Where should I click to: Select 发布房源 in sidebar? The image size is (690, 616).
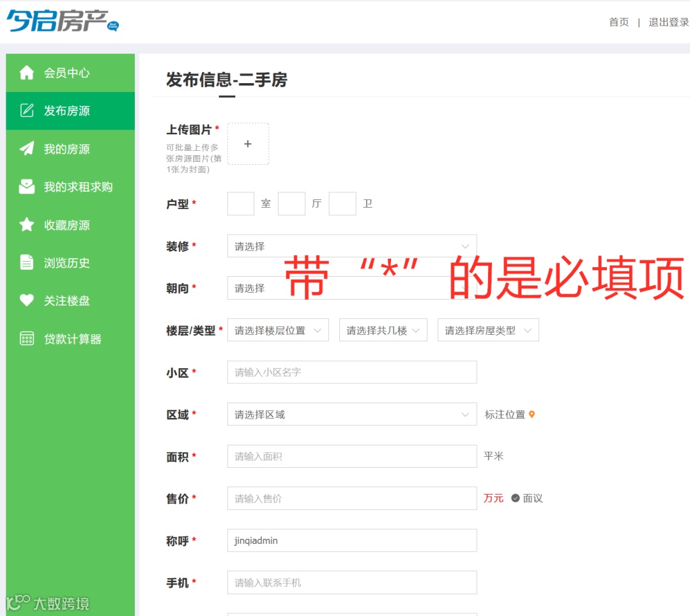[70, 111]
